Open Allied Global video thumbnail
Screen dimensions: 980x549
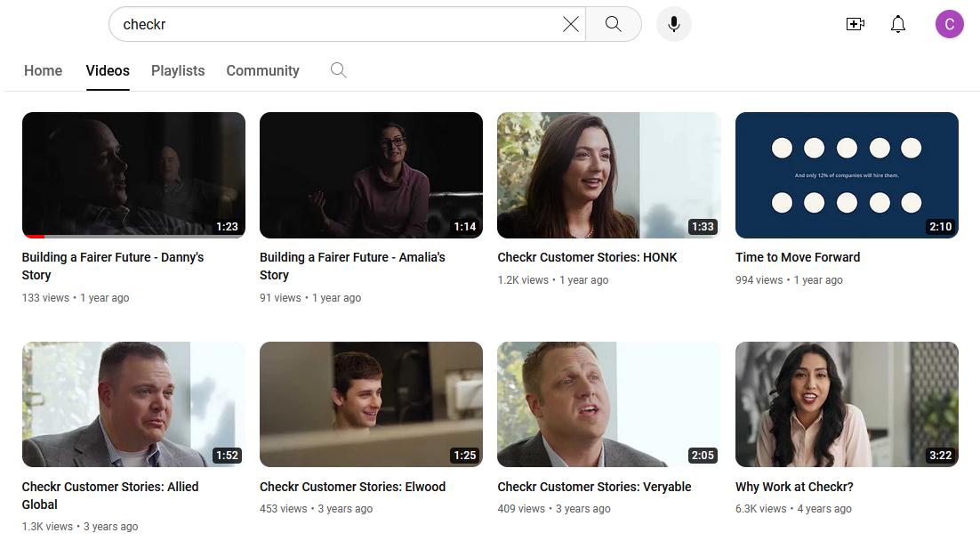(x=133, y=404)
